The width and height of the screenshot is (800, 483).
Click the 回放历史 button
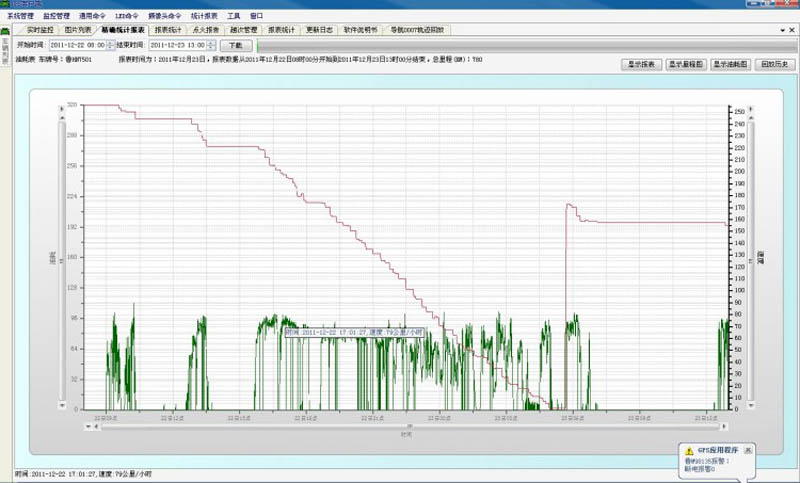pyautogui.click(x=776, y=64)
